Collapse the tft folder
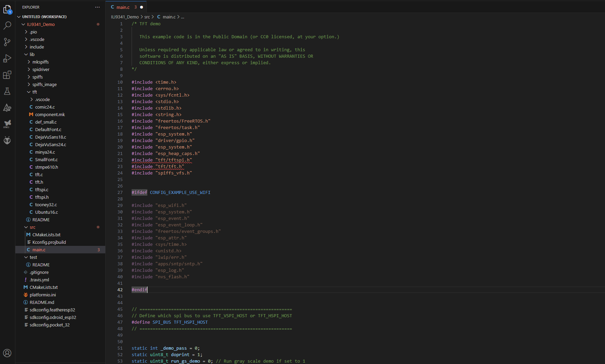Viewport: 605px width, 364px height. point(29,92)
